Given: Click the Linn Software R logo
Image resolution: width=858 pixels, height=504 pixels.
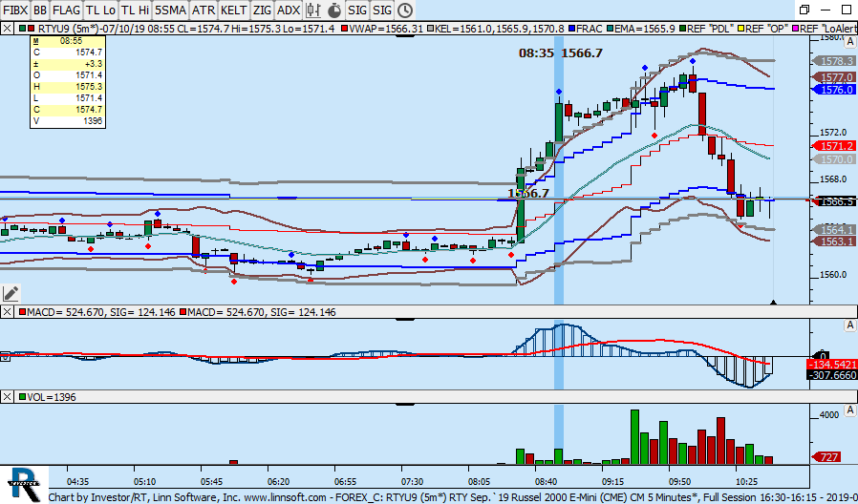Looking at the screenshot, I should (25, 484).
